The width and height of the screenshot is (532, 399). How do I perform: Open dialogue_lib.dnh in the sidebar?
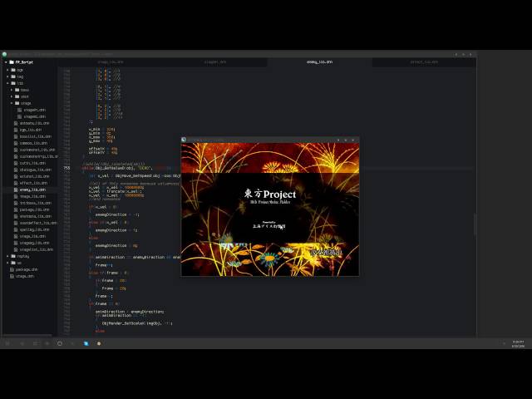pos(35,170)
